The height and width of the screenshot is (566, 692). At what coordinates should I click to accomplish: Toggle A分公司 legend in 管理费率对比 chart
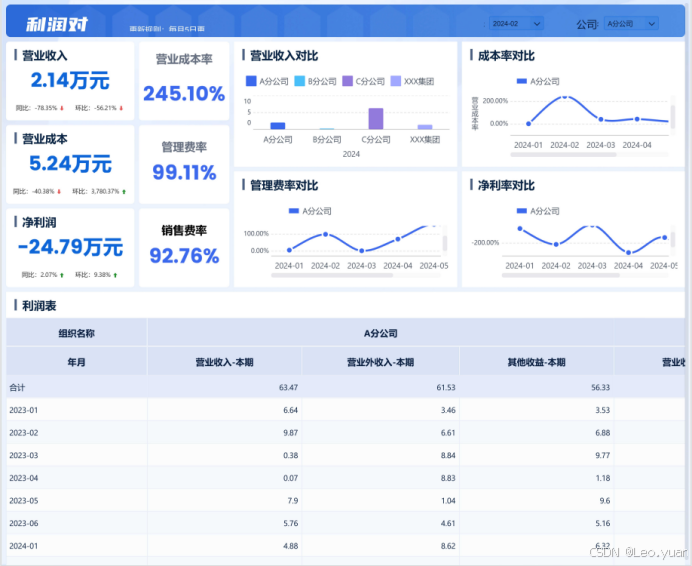pos(310,211)
